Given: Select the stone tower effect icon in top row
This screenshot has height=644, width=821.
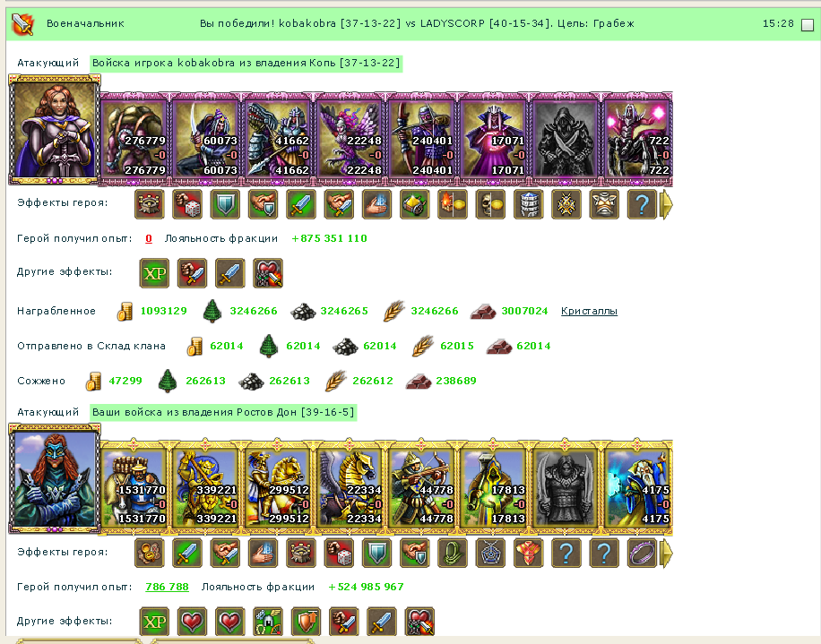Looking at the screenshot, I should pos(528,204).
